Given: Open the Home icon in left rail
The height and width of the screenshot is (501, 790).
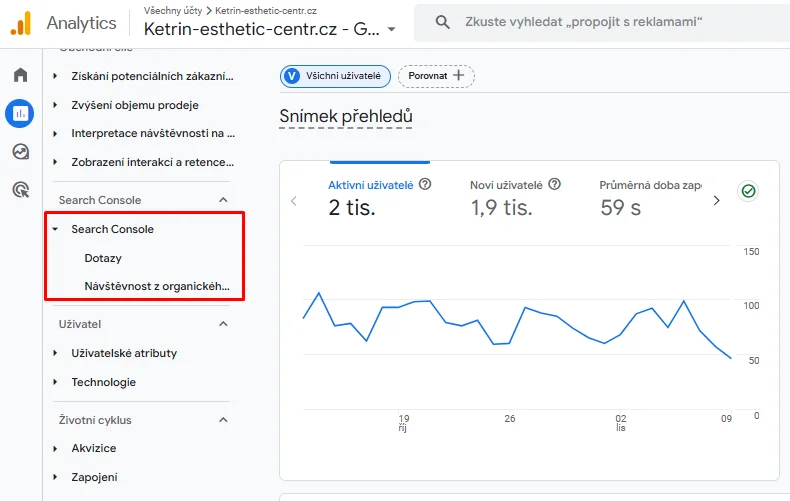Looking at the screenshot, I should click(21, 75).
